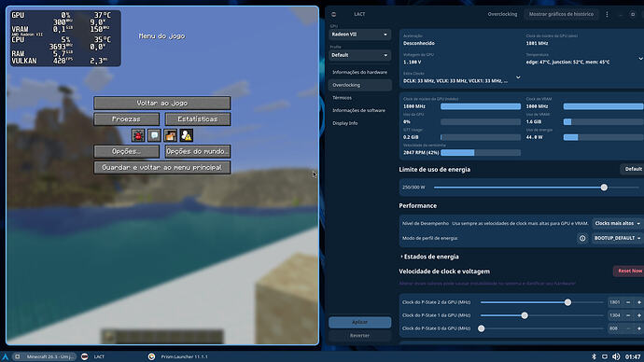Screen dimensions: 644x362
Task: Click the Menu do Jogo title in Minecraft
Action: (x=161, y=36)
